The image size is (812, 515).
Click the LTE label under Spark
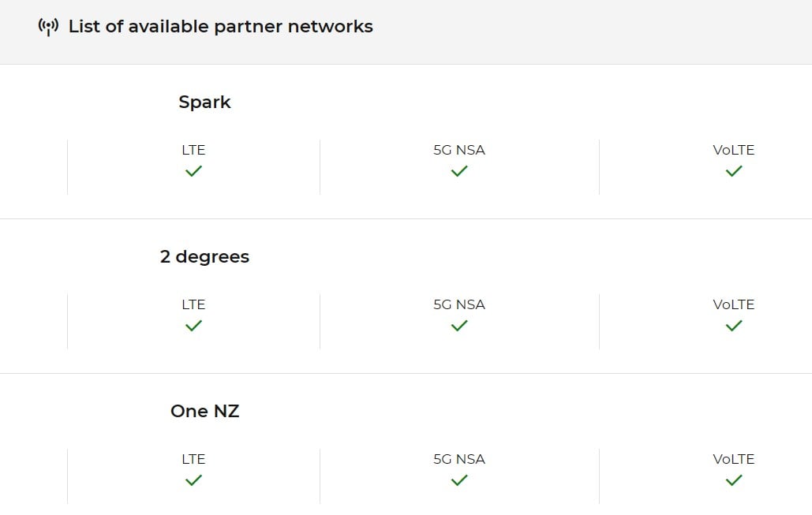(x=193, y=150)
